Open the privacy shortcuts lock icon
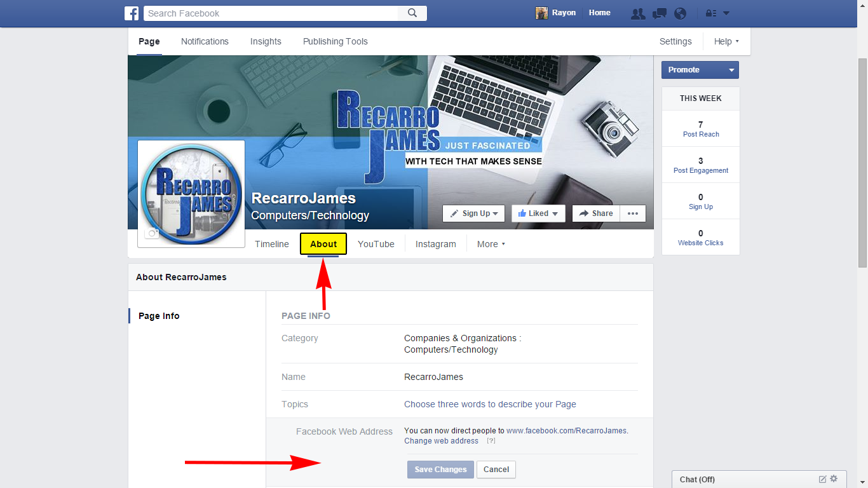This screenshot has width=868, height=488. (711, 13)
